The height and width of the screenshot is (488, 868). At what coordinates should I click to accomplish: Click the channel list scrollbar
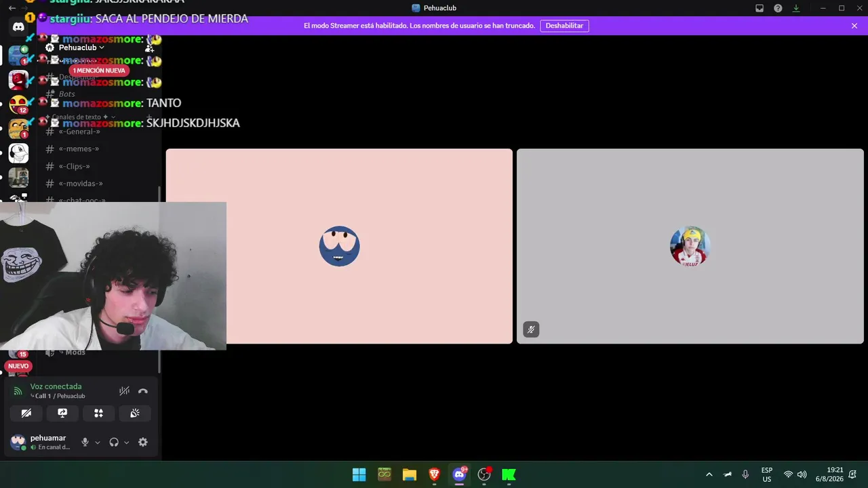point(159,279)
